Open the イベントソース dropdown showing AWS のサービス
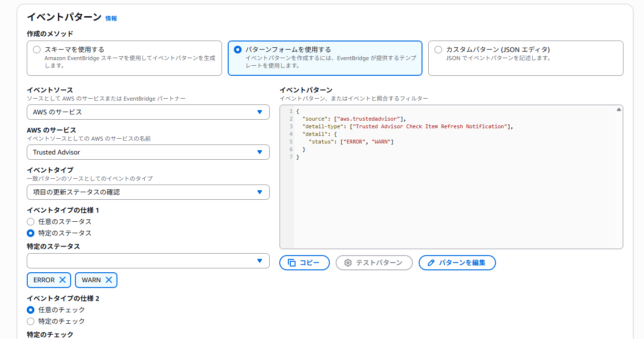The width and height of the screenshot is (644, 339). 148,112
